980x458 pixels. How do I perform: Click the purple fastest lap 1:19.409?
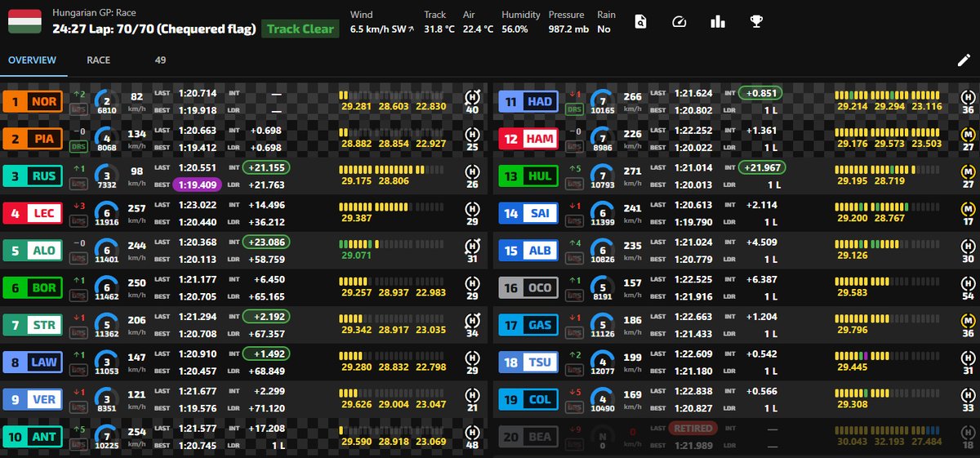[196, 185]
